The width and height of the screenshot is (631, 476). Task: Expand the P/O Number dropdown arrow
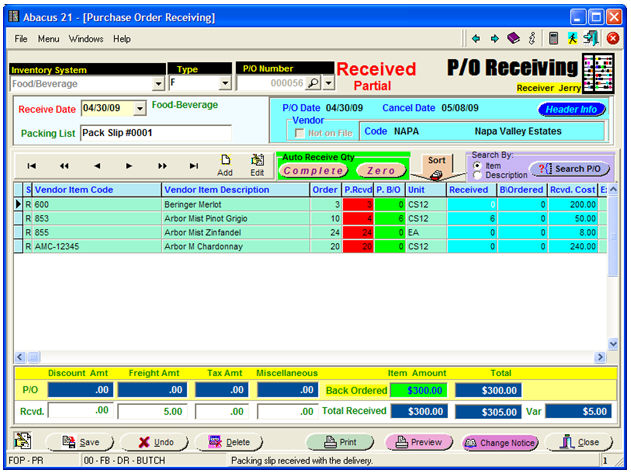click(328, 84)
